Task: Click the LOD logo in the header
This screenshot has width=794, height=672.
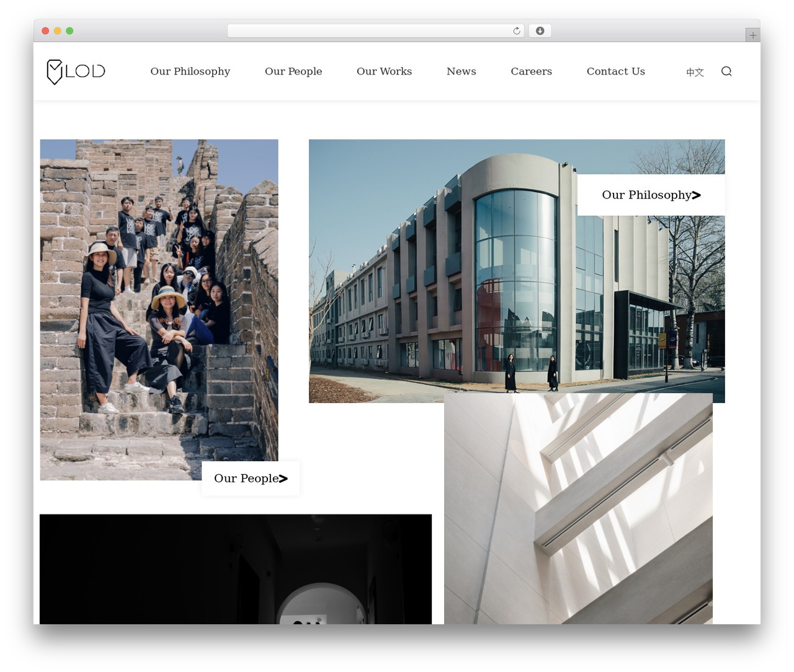Action: 76,71
